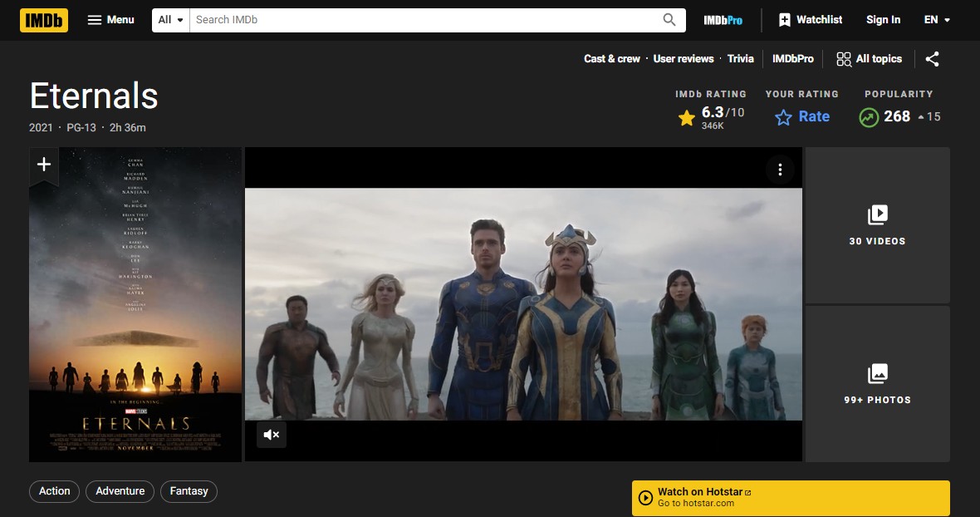The image size is (980, 517).
Task: Select the Adventure genre chip
Action: [120, 491]
